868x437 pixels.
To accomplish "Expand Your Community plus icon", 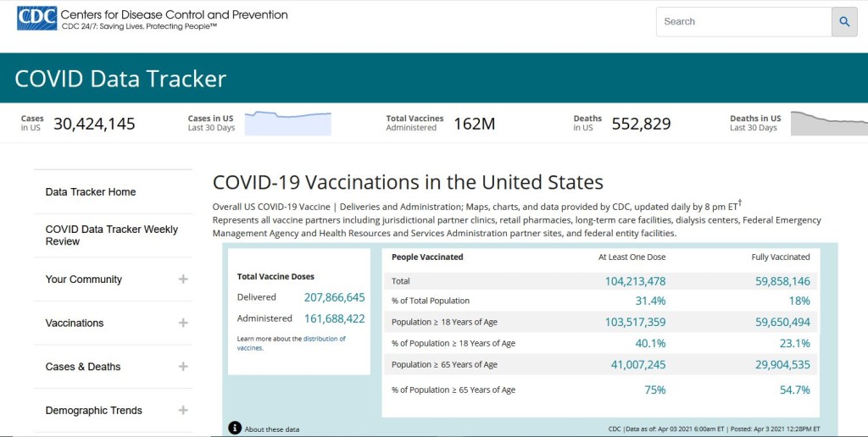I will (183, 279).
